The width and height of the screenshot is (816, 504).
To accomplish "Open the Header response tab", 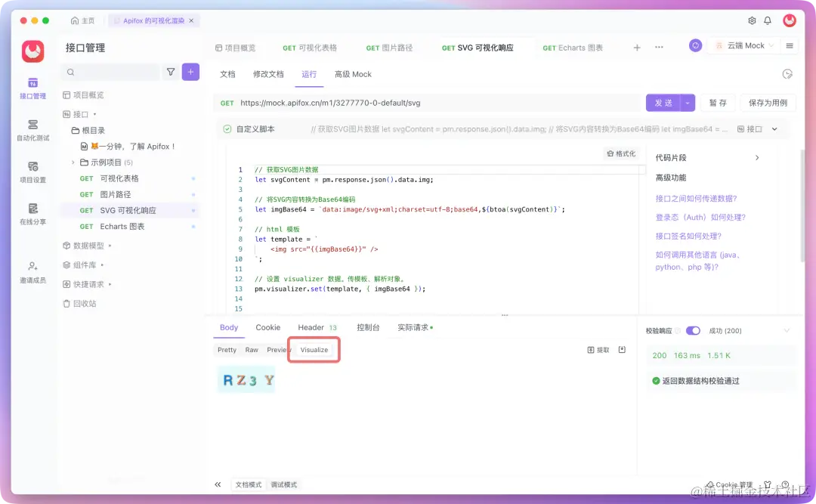I will coord(317,327).
